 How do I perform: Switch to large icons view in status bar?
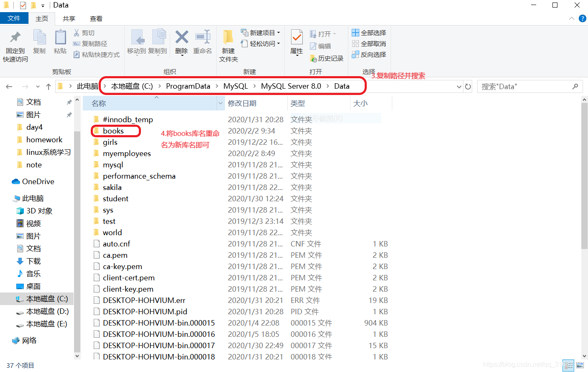pos(580,365)
